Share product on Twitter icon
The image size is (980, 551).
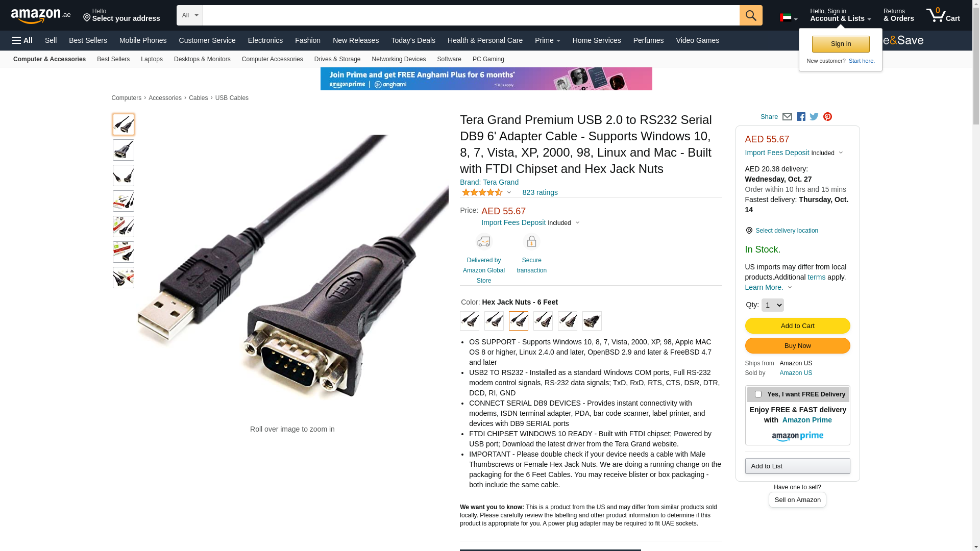(x=814, y=117)
